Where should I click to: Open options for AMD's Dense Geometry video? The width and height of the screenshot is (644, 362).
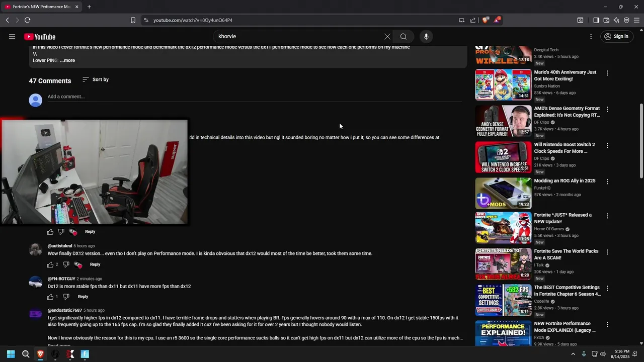(x=607, y=109)
